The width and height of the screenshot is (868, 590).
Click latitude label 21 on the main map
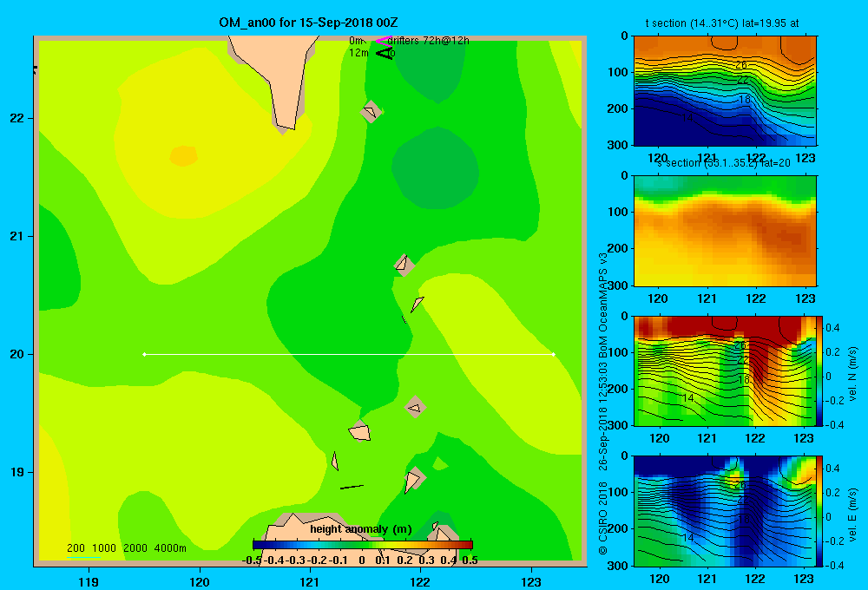(17, 236)
